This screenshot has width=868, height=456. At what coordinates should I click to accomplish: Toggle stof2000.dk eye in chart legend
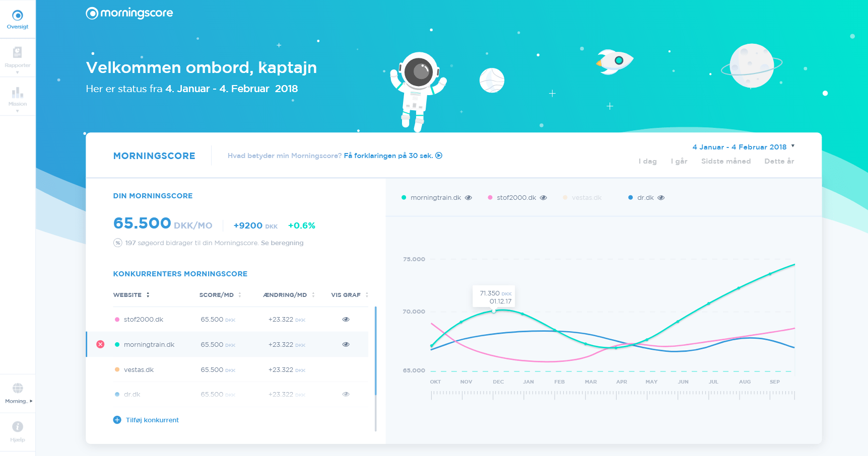[x=543, y=198]
